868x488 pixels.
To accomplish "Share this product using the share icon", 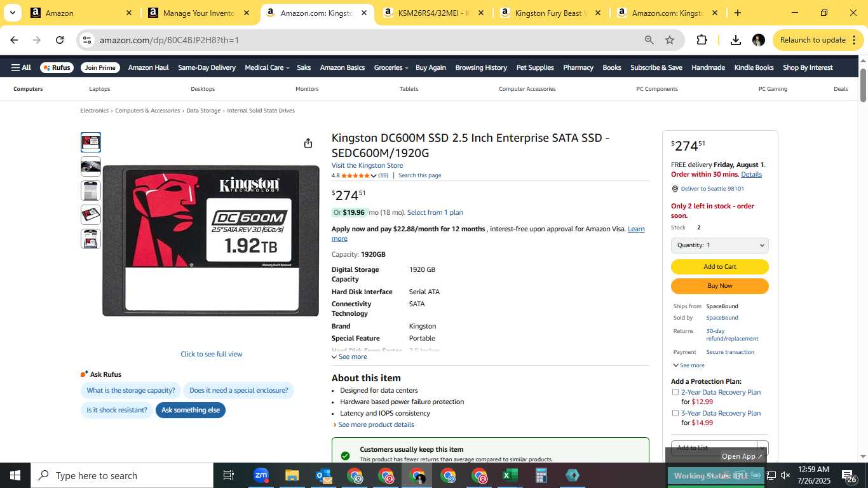I will 308,144.
